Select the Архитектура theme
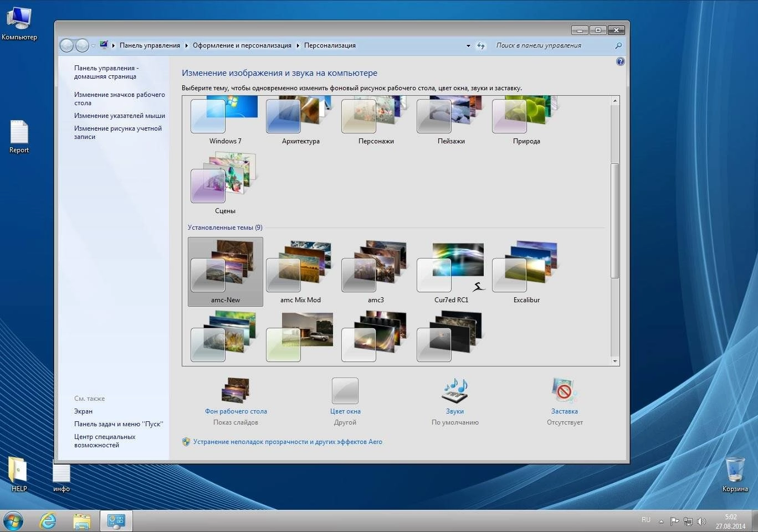This screenshot has height=532, width=758. tap(300, 120)
